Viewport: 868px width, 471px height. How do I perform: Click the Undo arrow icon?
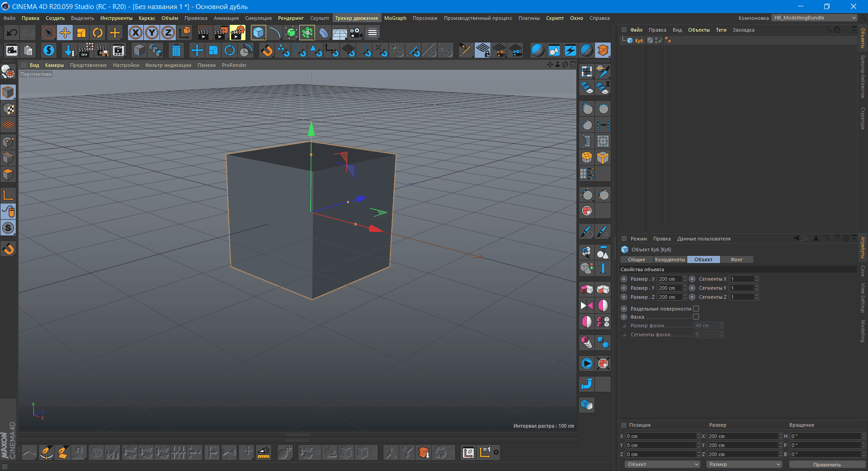12,33
